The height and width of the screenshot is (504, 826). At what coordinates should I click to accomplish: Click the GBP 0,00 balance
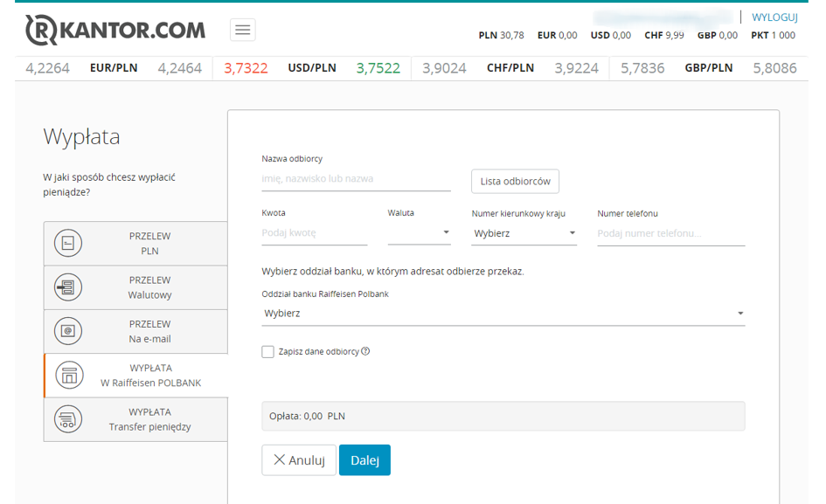click(x=717, y=35)
